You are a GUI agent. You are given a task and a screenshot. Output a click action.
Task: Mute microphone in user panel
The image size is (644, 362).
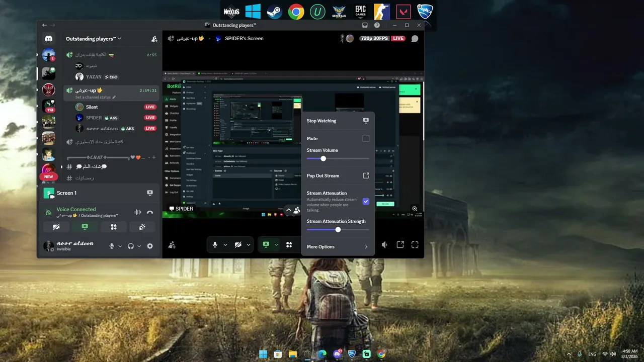(x=112, y=246)
